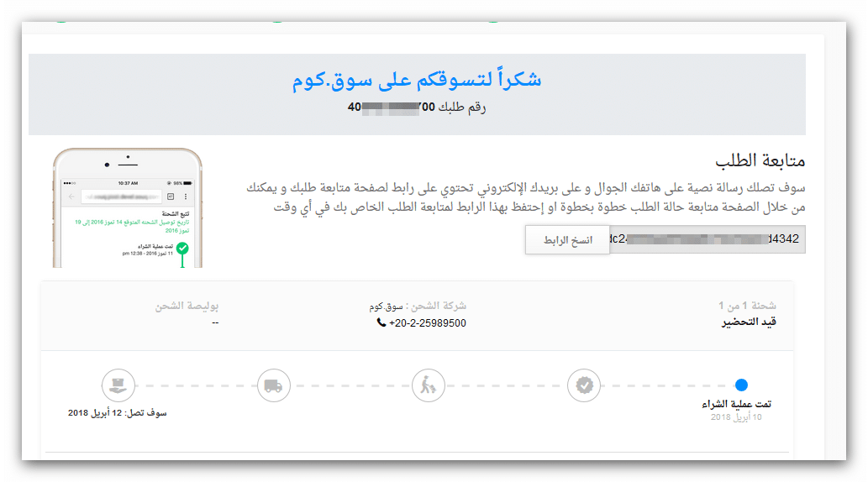Click the 10 أبريل 2018 purchase date
Image resolution: width=868 pixels, height=482 pixels.
coord(736,417)
